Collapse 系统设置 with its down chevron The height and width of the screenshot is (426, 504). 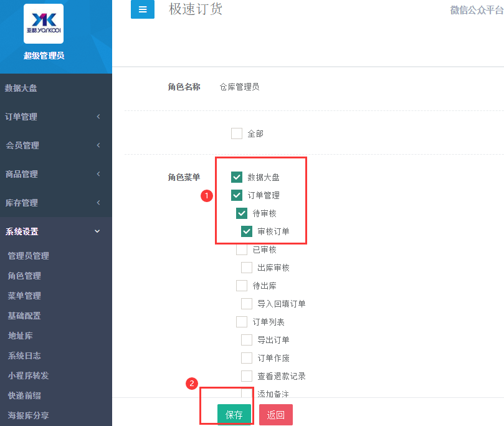tap(97, 231)
